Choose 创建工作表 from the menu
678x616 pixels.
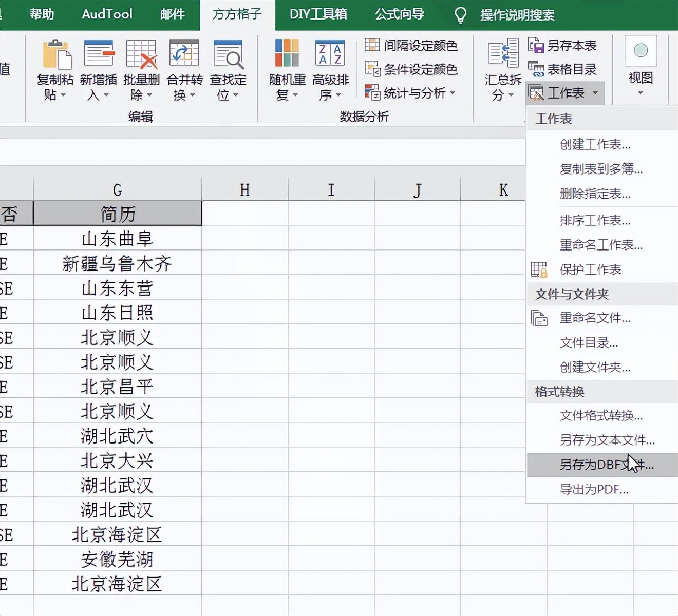[595, 144]
